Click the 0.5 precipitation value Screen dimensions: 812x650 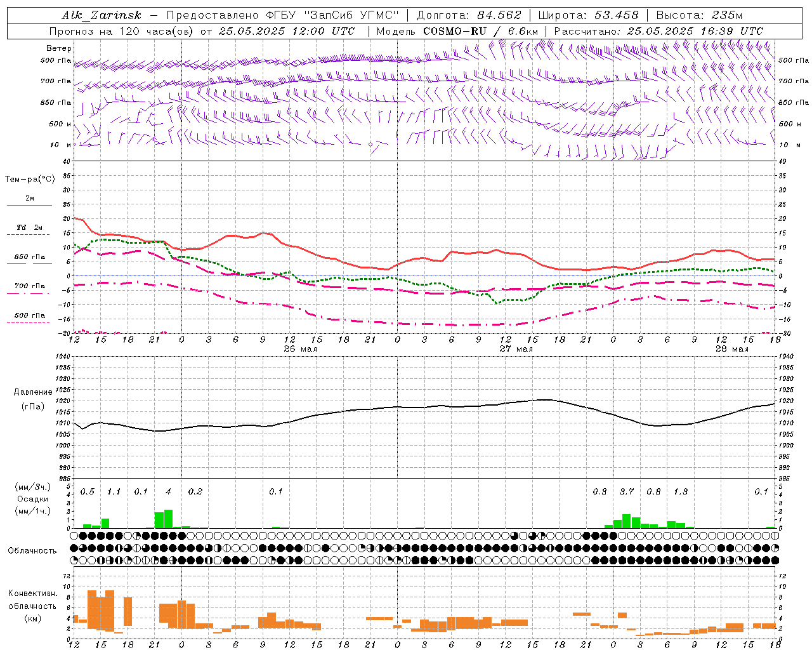point(88,491)
